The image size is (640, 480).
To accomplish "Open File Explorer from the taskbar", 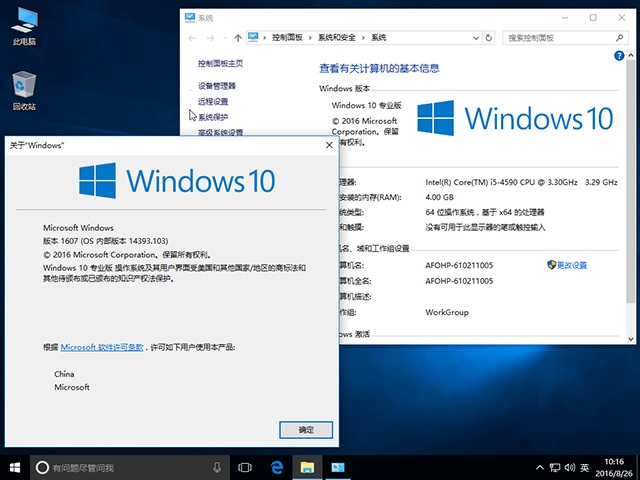I will point(308,467).
